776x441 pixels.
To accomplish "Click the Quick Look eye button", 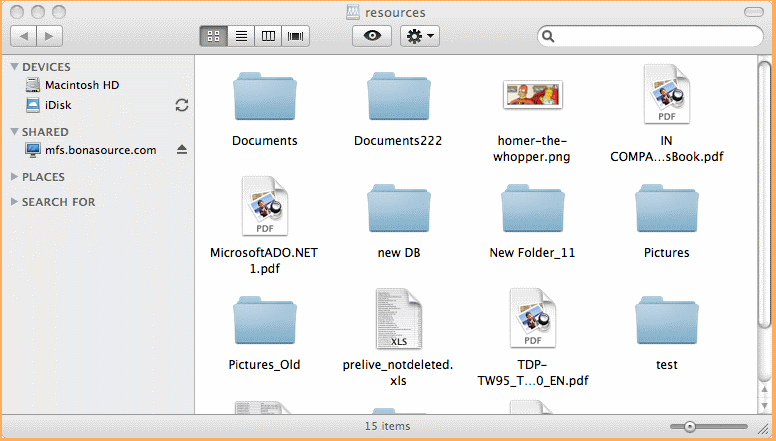I will point(372,36).
